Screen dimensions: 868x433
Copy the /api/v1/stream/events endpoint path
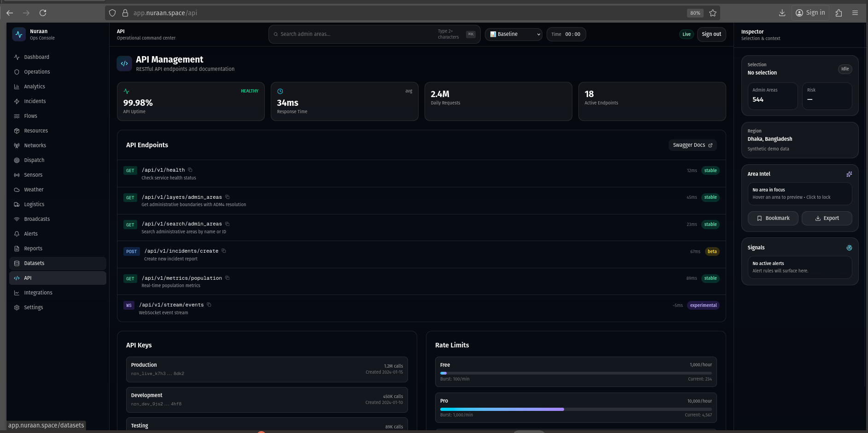[x=209, y=305]
